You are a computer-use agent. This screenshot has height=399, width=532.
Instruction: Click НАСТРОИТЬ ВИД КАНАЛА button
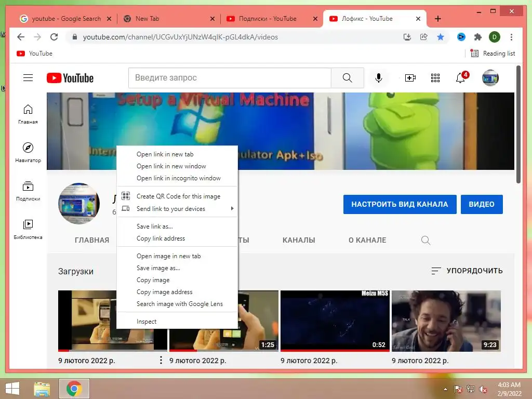[400, 204]
